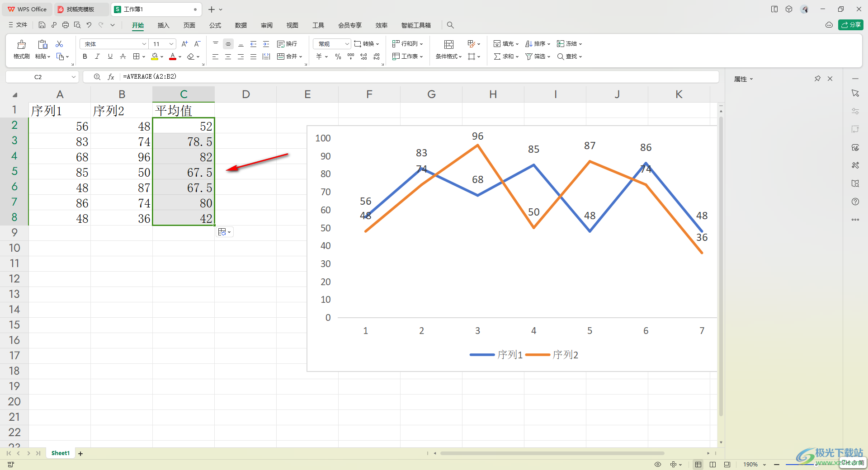Add a new sheet with plus button
Image resolution: width=868 pixels, height=470 pixels.
click(80, 453)
